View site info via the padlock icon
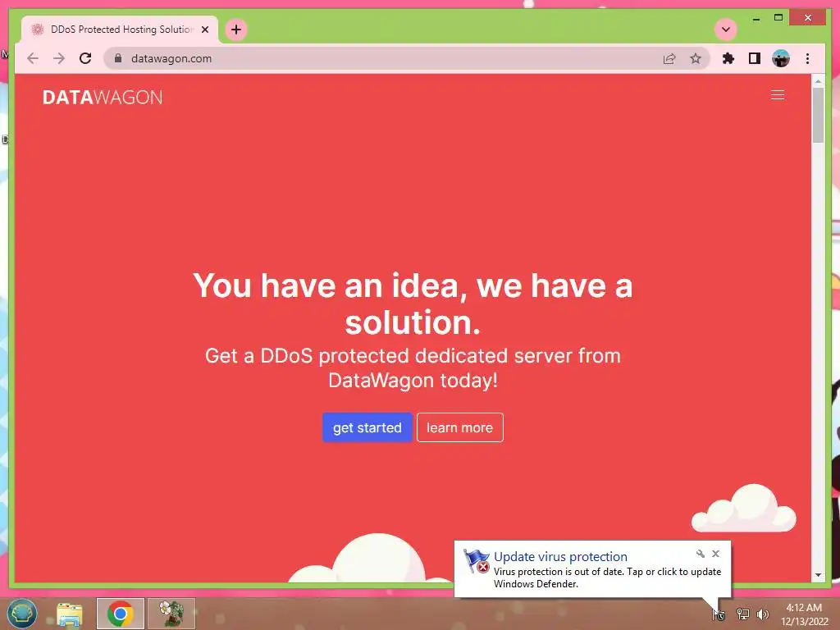The height and width of the screenshot is (630, 840). tap(118, 58)
